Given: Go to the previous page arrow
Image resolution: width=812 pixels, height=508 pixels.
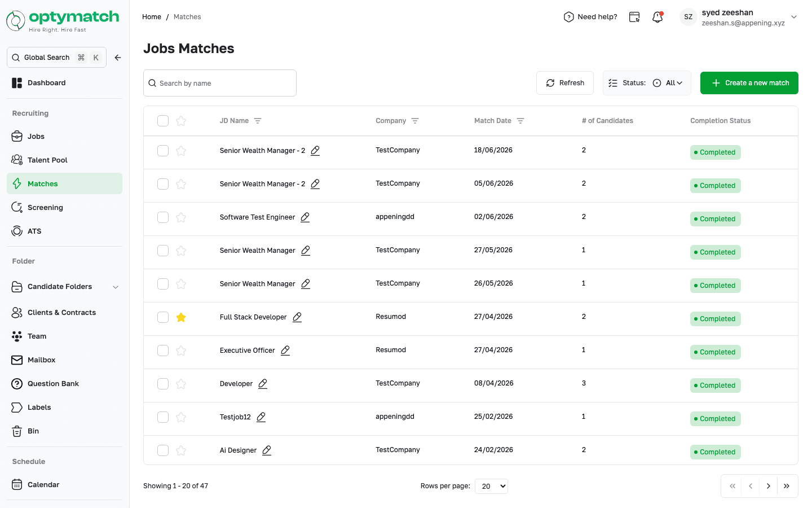Looking at the screenshot, I should click(751, 486).
